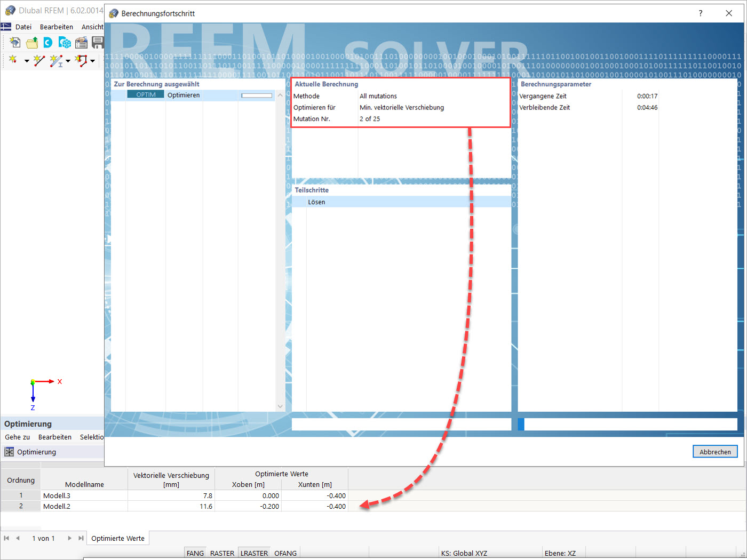The width and height of the screenshot is (747, 560).
Task: Click the partial step progress bar
Action: [401, 424]
